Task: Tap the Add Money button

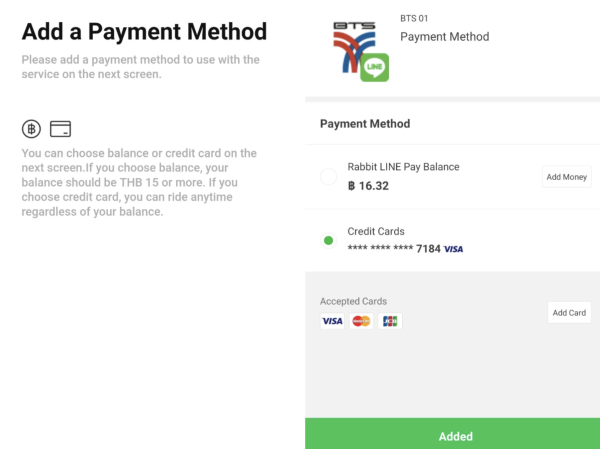Action: coord(567,177)
